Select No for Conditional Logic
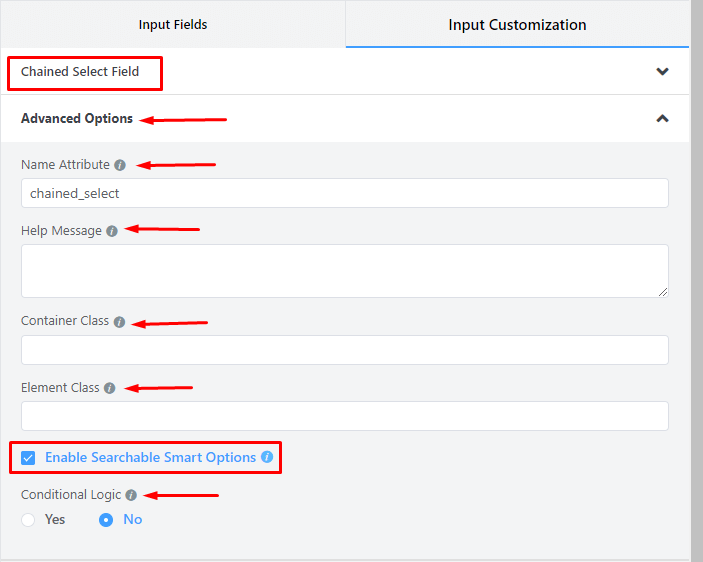This screenshot has width=703, height=562. tap(106, 520)
